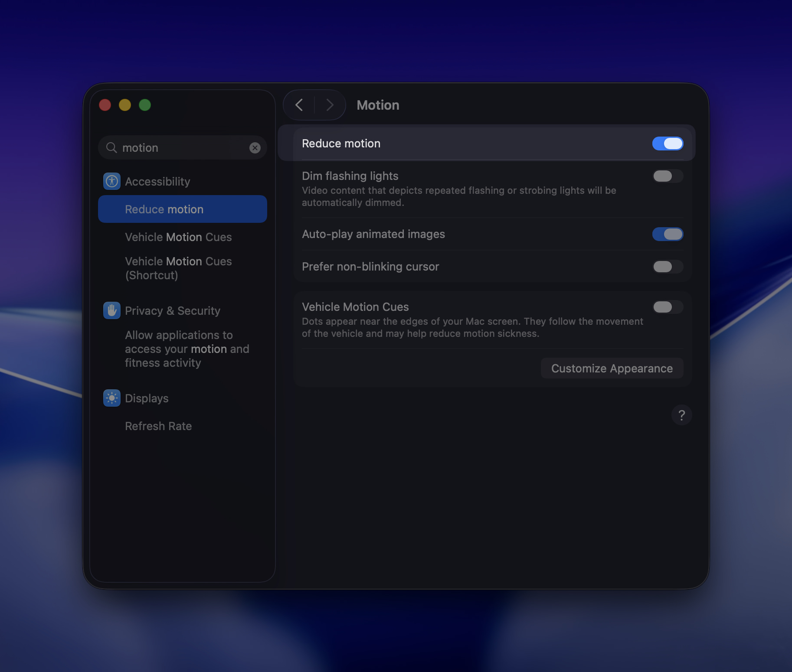Clear the search field text
Screen dimensions: 792x672
click(x=255, y=148)
